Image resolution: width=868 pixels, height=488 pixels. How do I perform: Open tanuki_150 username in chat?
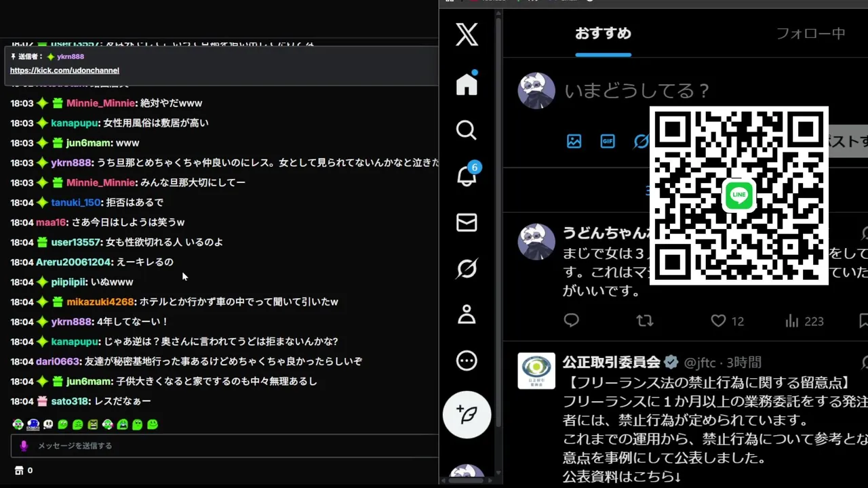coord(75,203)
